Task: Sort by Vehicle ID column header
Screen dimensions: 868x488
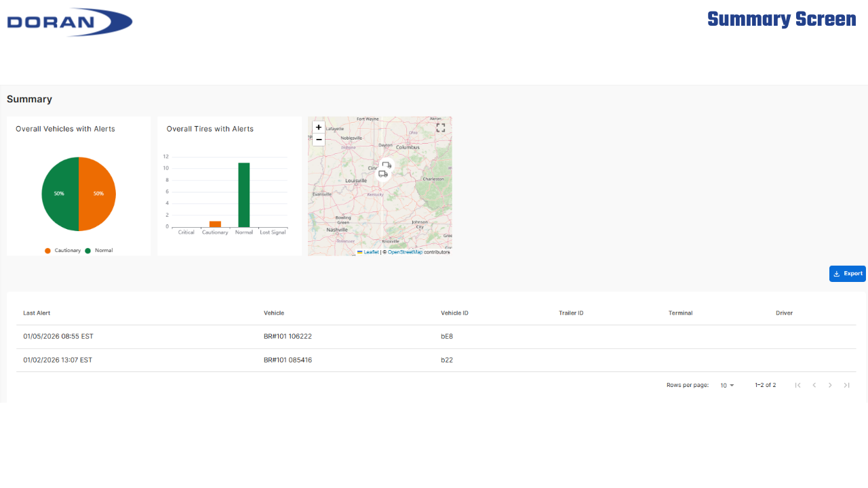Action: (x=454, y=313)
